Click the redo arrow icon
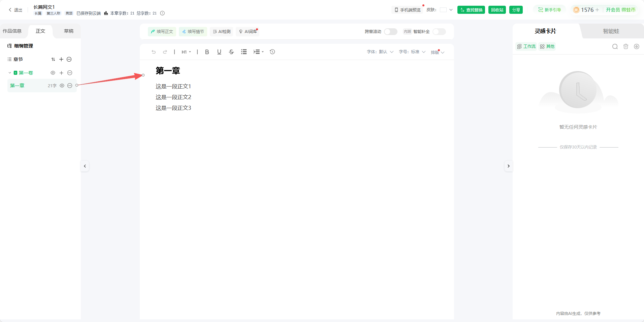Screen dimensions: 644x322 (165, 52)
